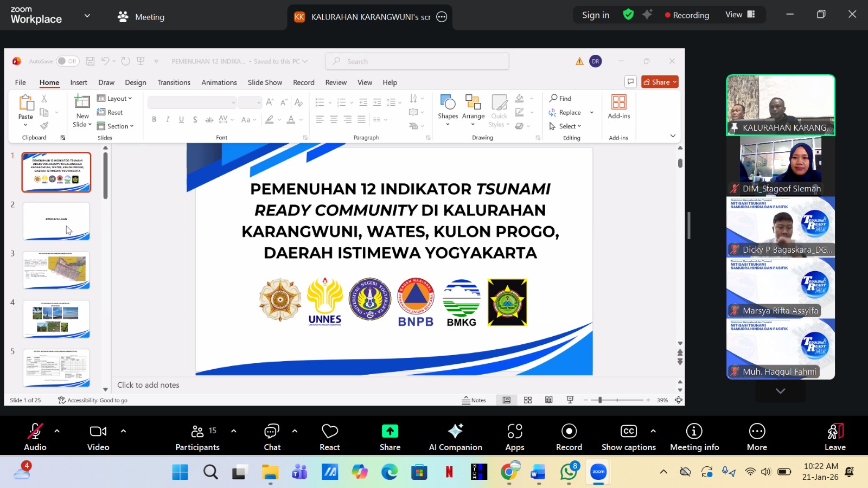Select DIM_Stageof Sleman video thumbnail
The image size is (868, 488).
click(x=780, y=165)
